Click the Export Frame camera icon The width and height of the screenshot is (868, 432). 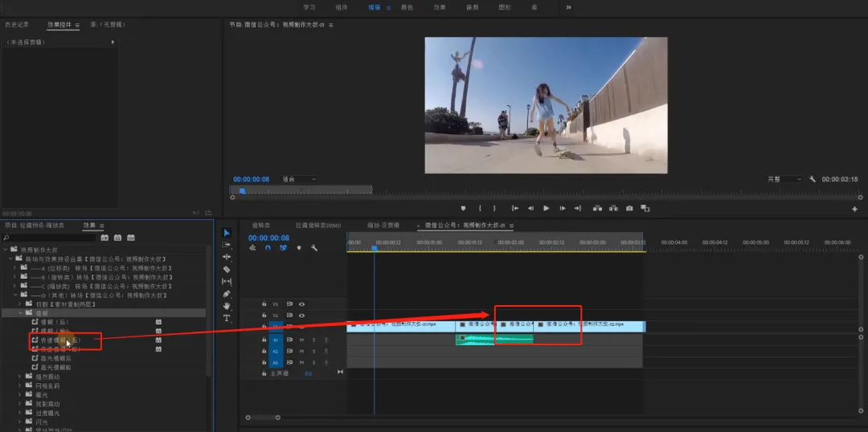(629, 208)
